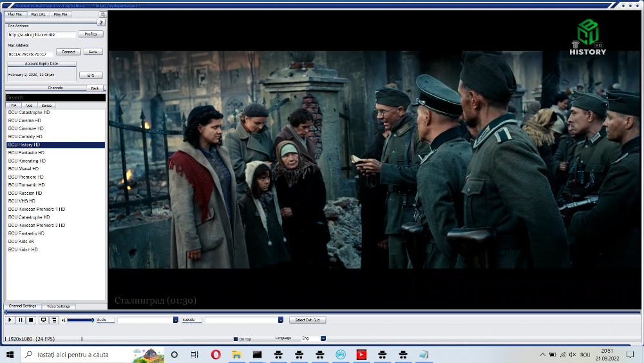
Task: Click the Save button
Action: [x=93, y=52]
